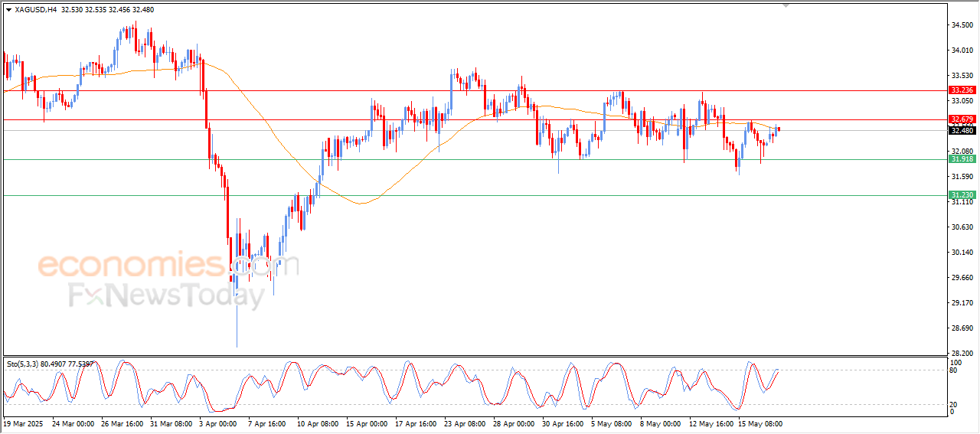Screen dimensions: 980x434
Task: Click the 28.200 price axis label
Action: click(962, 354)
